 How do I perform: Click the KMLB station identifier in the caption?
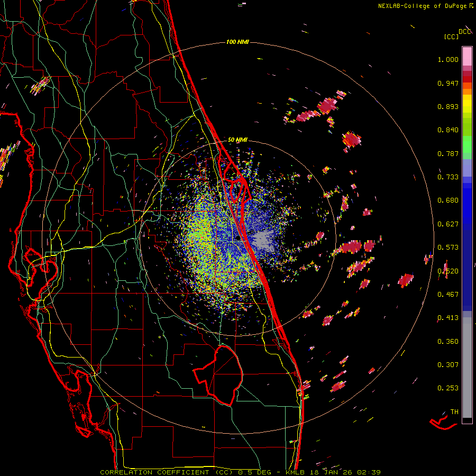295,472
